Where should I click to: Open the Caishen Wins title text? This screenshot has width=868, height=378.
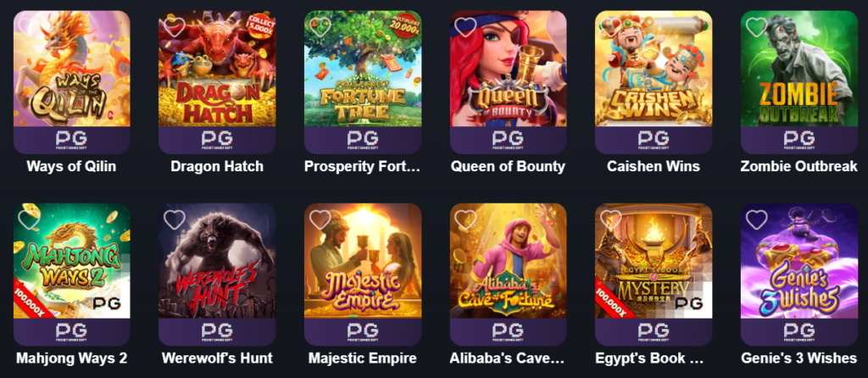click(654, 166)
